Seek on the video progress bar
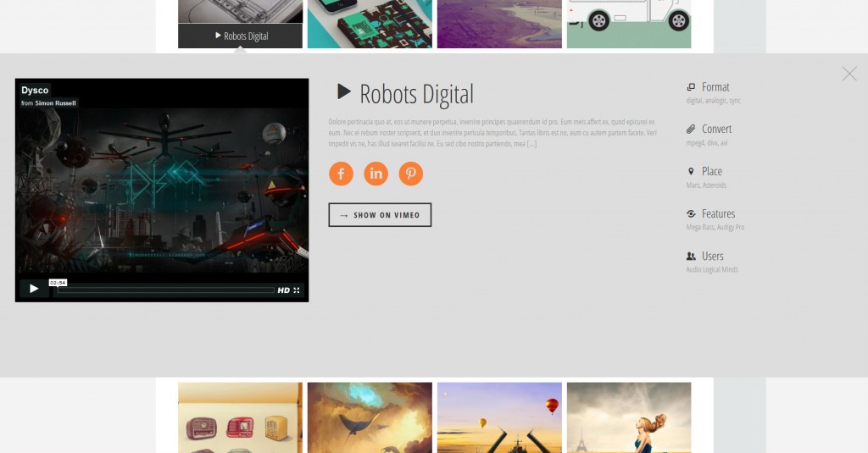Viewport: 868px width, 453px height. [166, 290]
